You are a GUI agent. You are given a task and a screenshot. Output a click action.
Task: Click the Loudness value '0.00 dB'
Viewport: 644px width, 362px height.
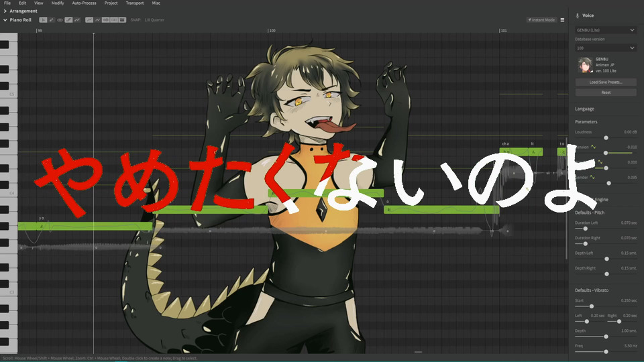[631, 132]
